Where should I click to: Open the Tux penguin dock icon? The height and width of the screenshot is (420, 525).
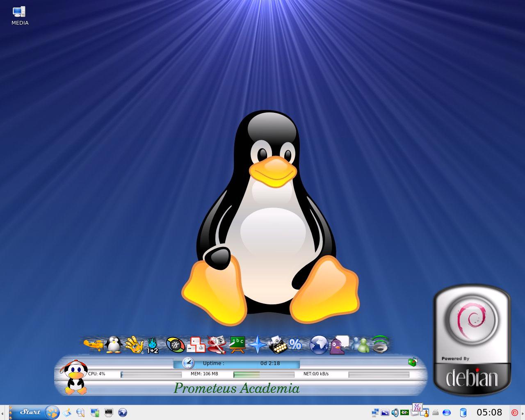click(x=113, y=345)
